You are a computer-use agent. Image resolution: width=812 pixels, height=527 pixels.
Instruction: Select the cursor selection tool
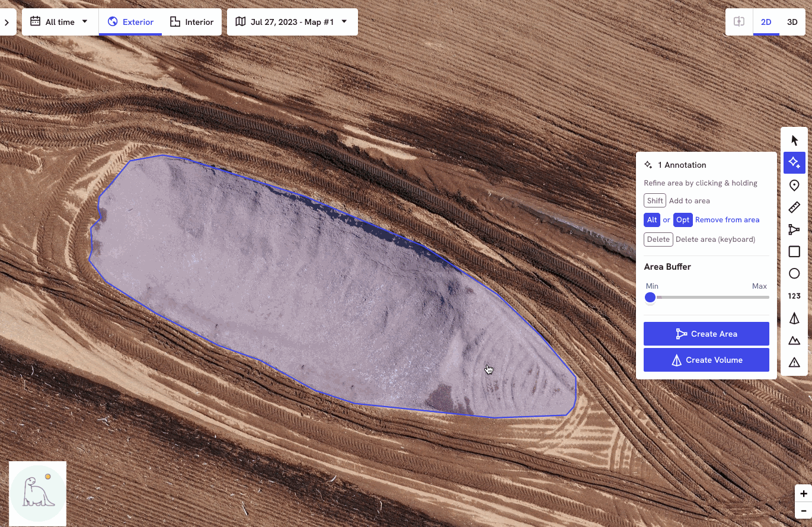pyautogui.click(x=794, y=140)
